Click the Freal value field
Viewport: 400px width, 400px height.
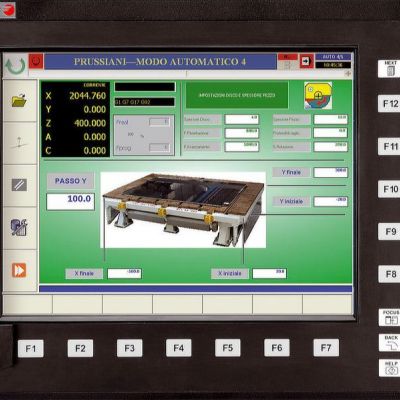pos(159,122)
